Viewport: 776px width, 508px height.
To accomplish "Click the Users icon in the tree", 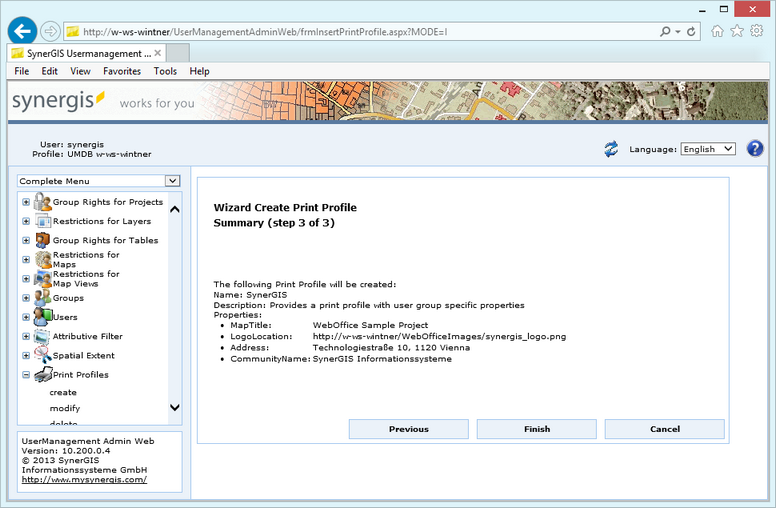I will pyautogui.click(x=43, y=317).
